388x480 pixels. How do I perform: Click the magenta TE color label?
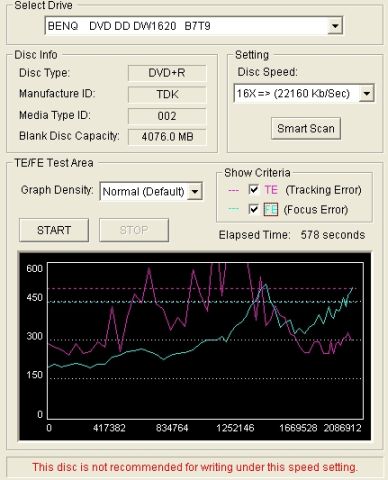pyautogui.click(x=271, y=190)
